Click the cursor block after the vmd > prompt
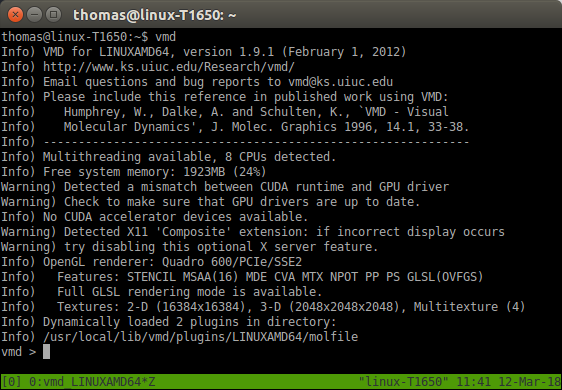This screenshot has width=562, height=390. point(47,352)
